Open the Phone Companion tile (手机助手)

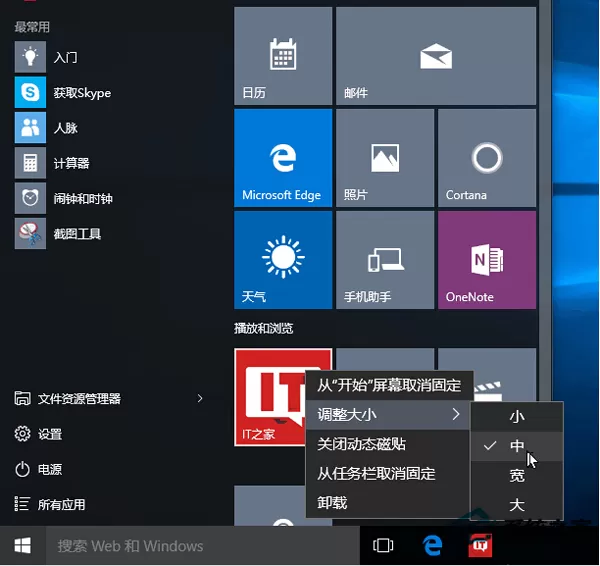pyautogui.click(x=385, y=260)
